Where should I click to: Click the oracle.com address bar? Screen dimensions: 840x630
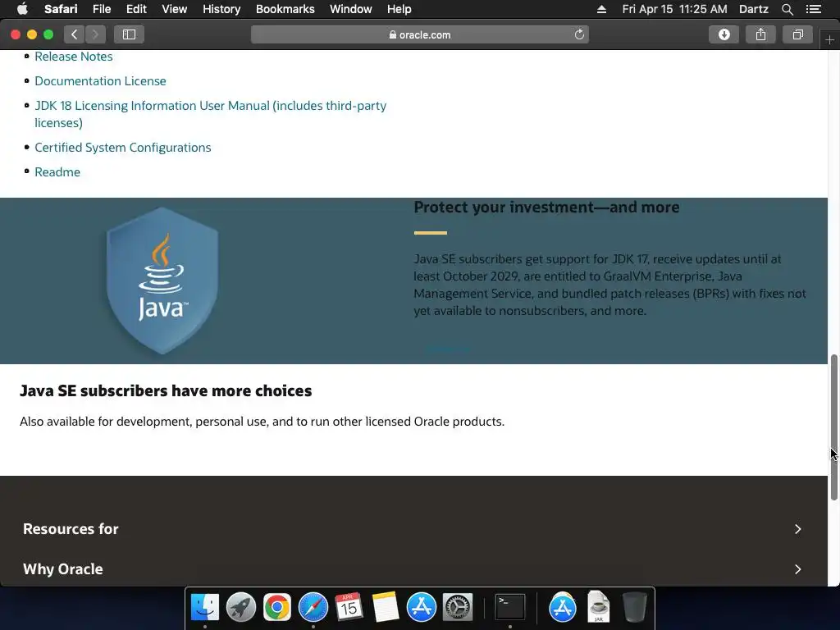tap(419, 34)
